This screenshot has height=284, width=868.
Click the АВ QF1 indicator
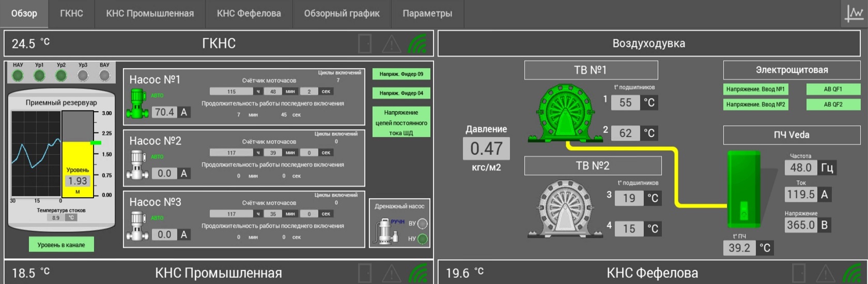pyautogui.click(x=833, y=89)
